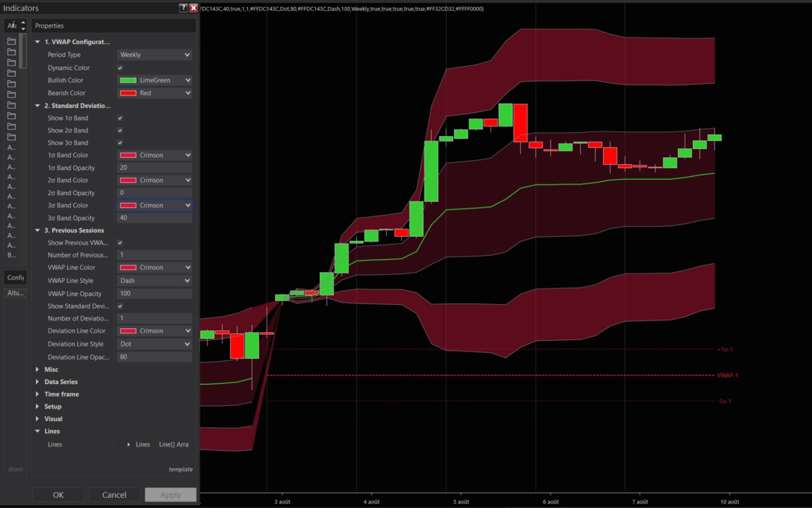The height and width of the screenshot is (508, 812).
Task: Click the 3σ Band Color Crimson swatch
Action: coord(128,205)
